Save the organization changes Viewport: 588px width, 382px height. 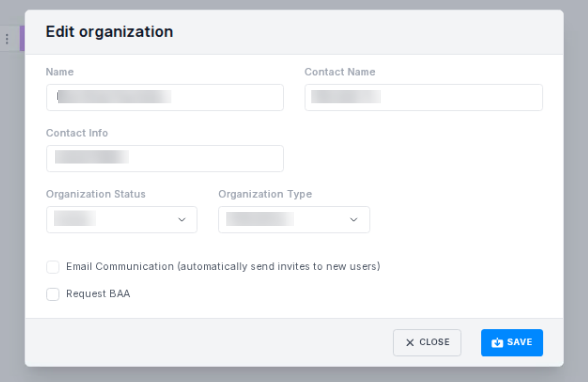coord(512,343)
